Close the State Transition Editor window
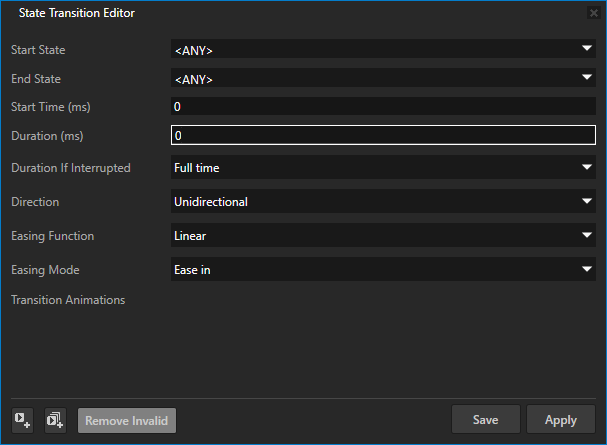This screenshot has height=445, width=607. 593,14
